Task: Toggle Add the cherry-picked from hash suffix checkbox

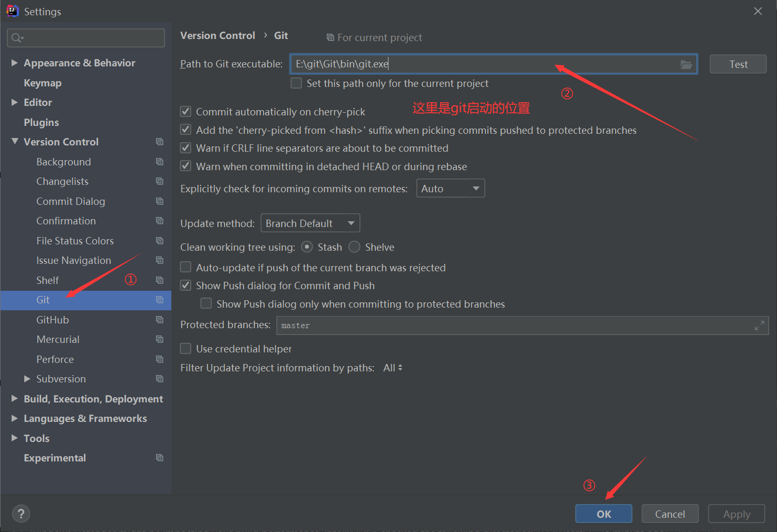Action: tap(186, 130)
